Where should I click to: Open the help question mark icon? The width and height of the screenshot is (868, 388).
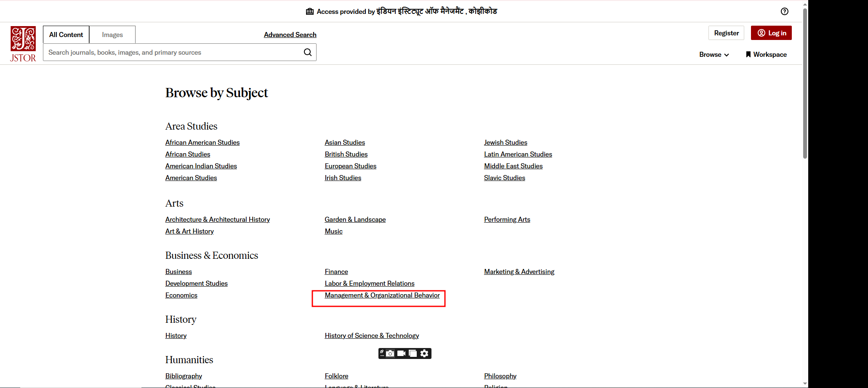click(x=784, y=11)
